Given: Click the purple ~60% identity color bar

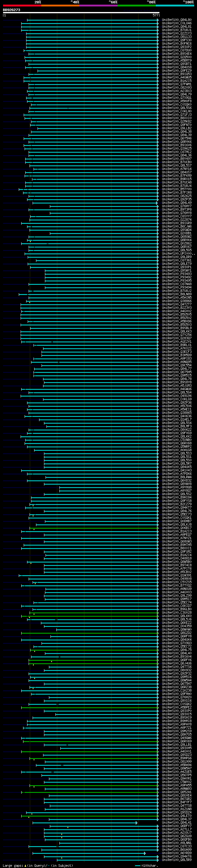Looking at the screenshot, I should point(99,6).
